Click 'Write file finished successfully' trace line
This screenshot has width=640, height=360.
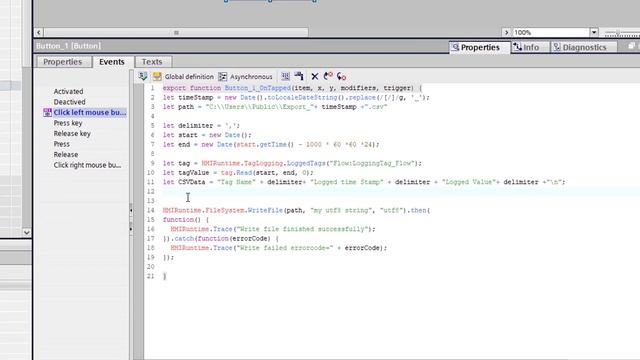[273, 229]
